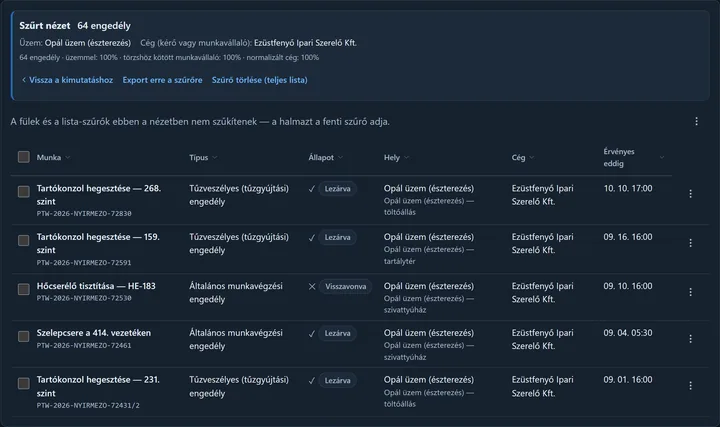Click permit ID PTW-2026-NYIRMEZO-72431/2
The height and width of the screenshot is (427, 720).
click(x=88, y=405)
